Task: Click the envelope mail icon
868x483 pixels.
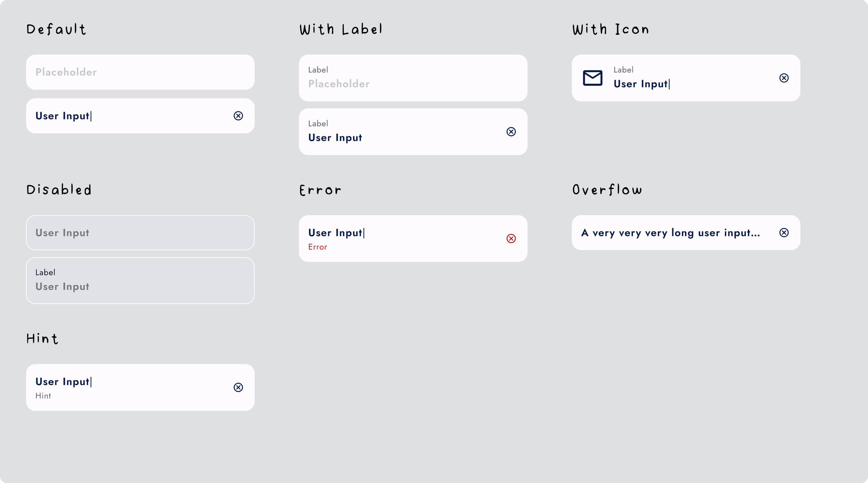Action: click(593, 78)
